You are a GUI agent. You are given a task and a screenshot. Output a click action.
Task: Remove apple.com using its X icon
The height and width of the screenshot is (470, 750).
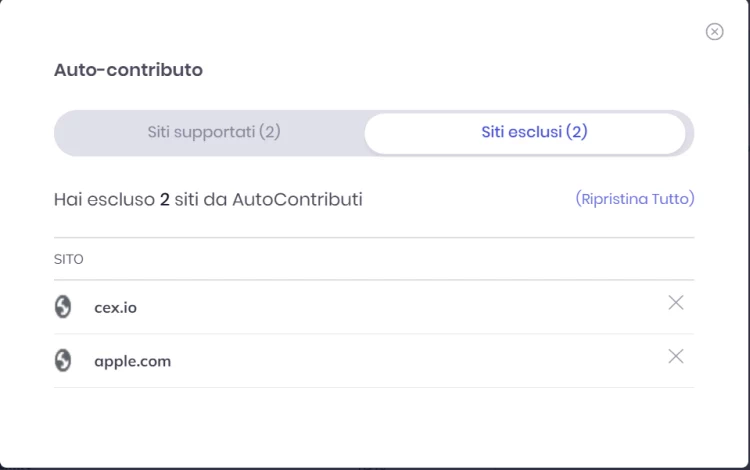tap(675, 356)
